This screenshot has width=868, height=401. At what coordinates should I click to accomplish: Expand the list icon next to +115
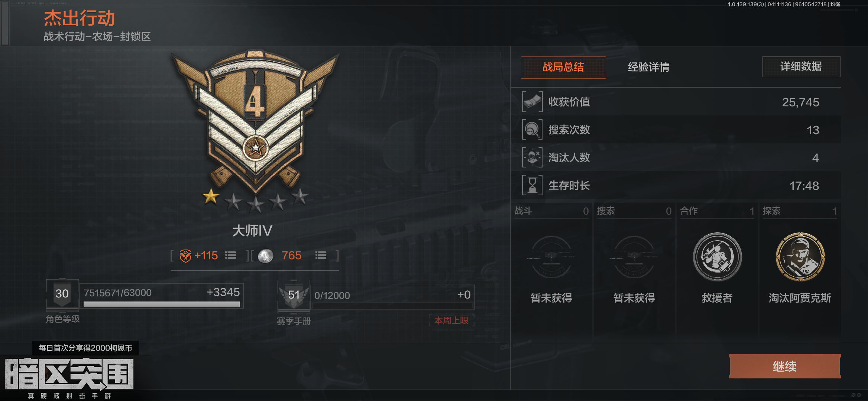(x=230, y=255)
